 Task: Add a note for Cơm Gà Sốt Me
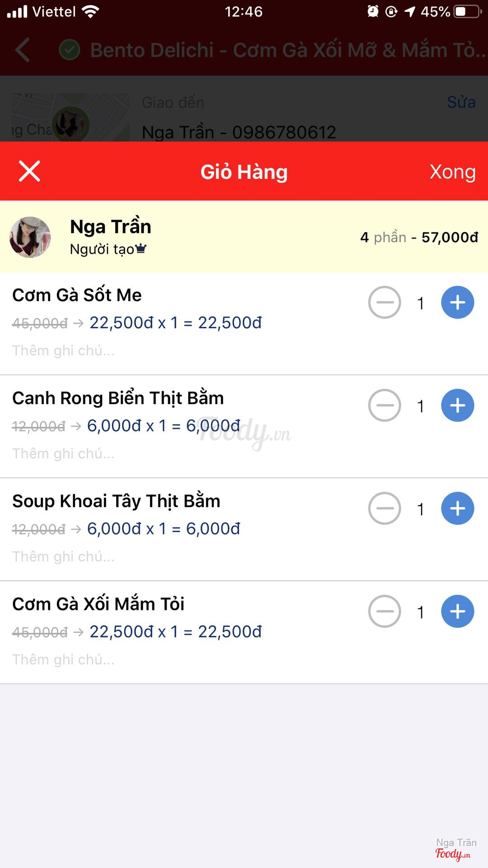(x=64, y=351)
